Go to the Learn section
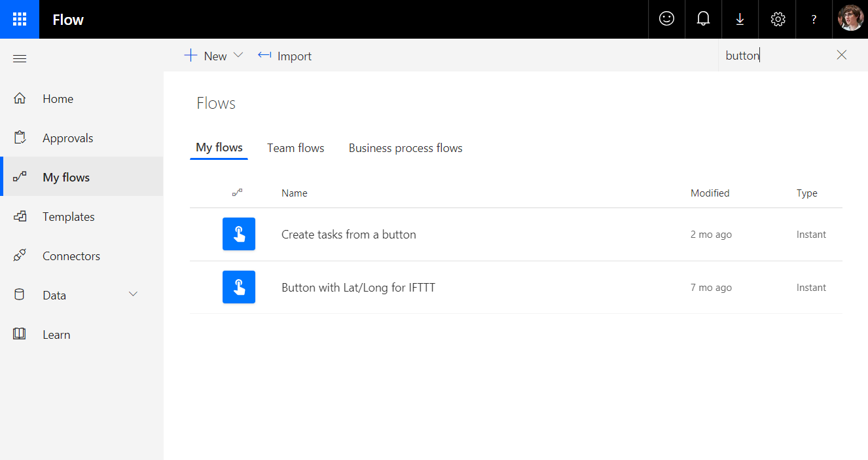The image size is (868, 460). (x=56, y=334)
